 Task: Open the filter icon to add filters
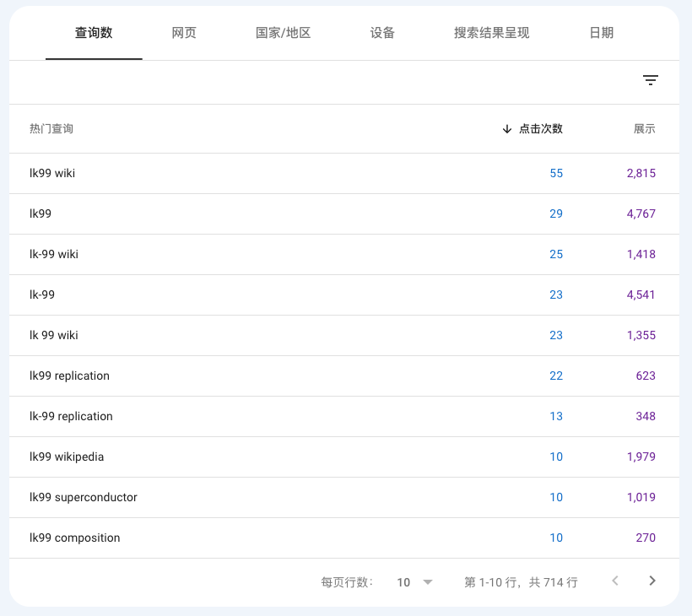(650, 80)
